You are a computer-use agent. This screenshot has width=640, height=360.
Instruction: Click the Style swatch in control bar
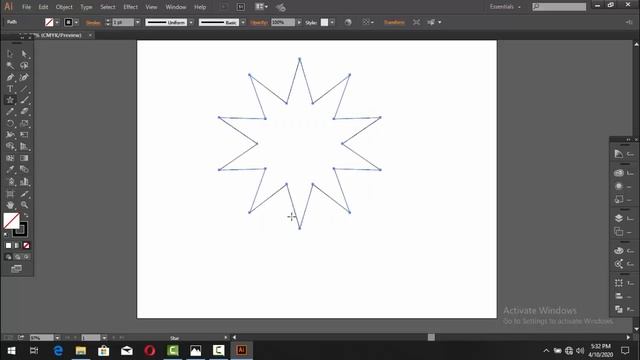324,22
